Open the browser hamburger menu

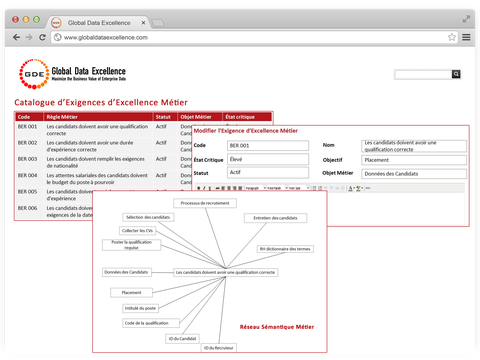pyautogui.click(x=466, y=37)
